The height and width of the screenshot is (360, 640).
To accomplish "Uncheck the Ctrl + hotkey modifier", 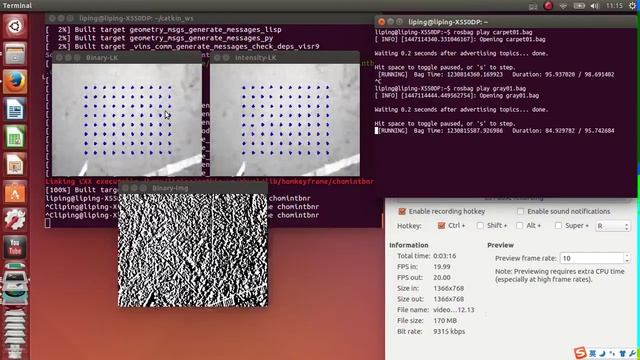I will point(441,225).
